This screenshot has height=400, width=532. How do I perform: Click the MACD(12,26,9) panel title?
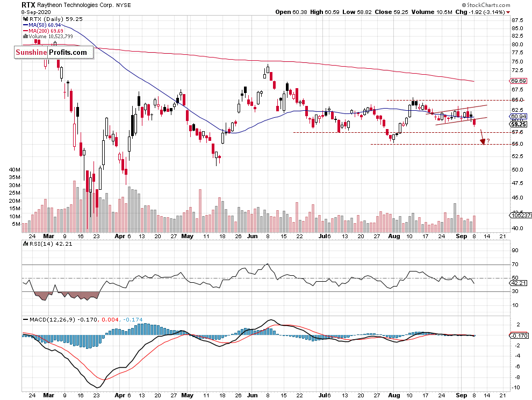[53, 319]
